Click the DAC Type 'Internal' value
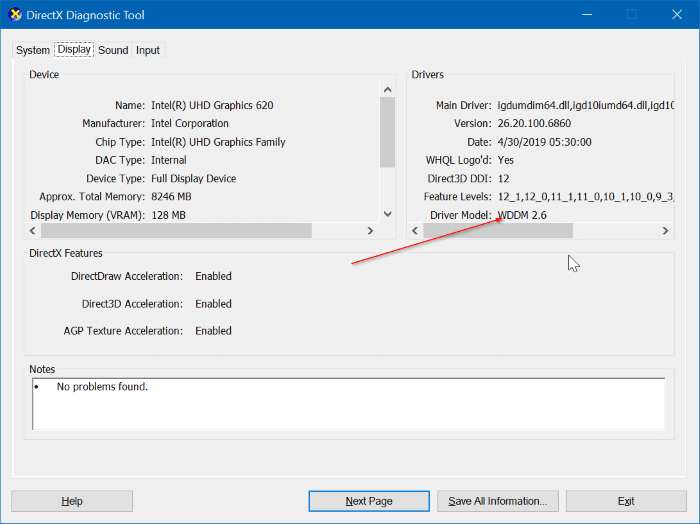 [x=169, y=160]
